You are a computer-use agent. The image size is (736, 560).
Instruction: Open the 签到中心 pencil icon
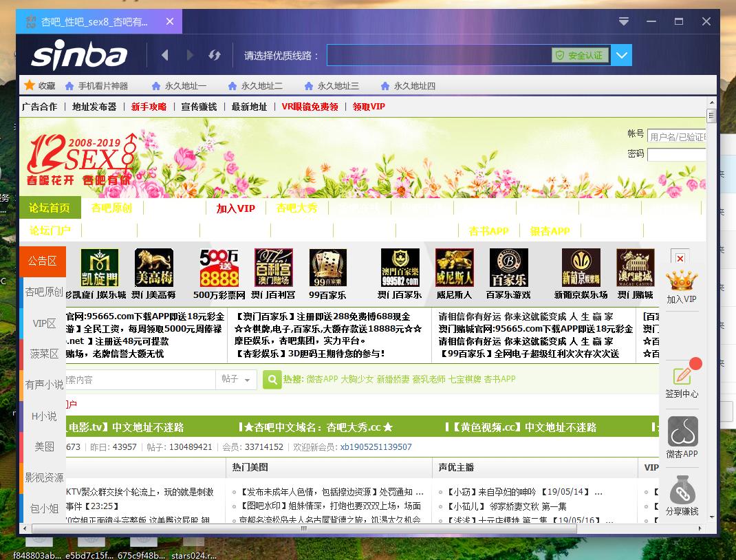coord(682,376)
